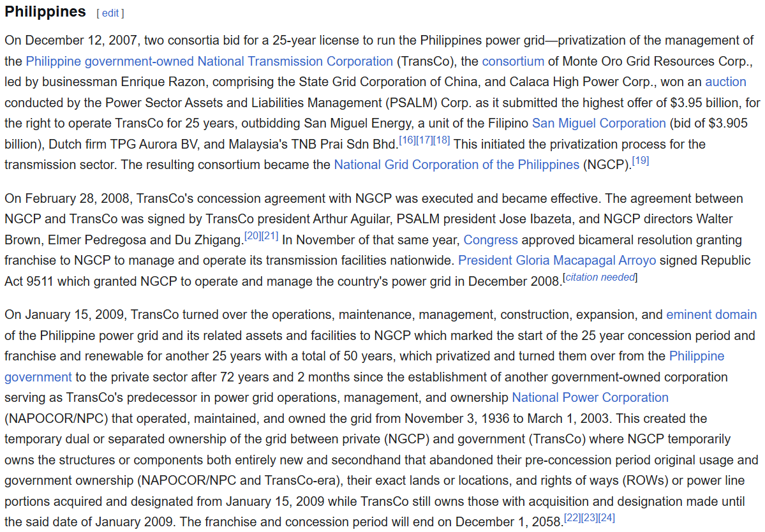
Task: Open National Grid Corporation of the Philippines link
Action: click(x=456, y=165)
